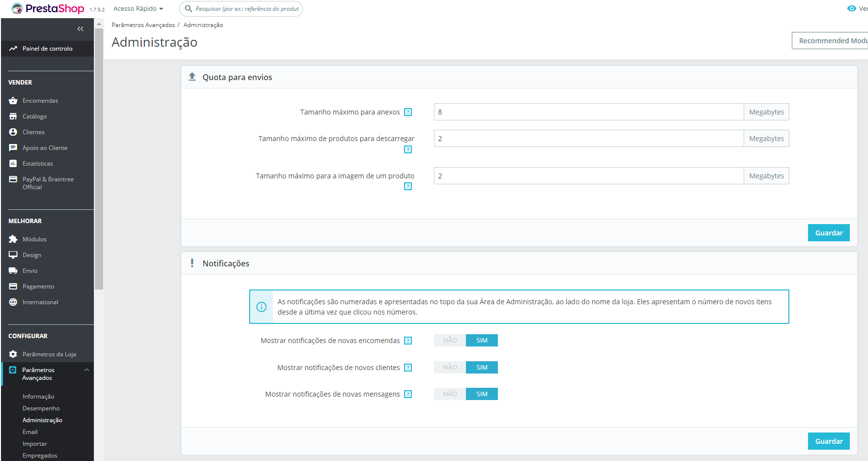Image resolution: width=868 pixels, height=461 pixels.
Task: Click the Parâmetros Avançados gear icon
Action: (x=13, y=370)
